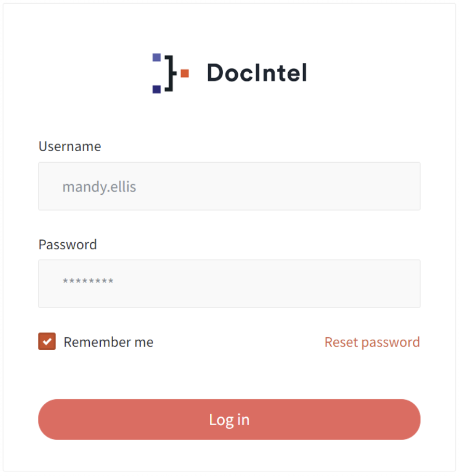Click the masked password dots
Screen dimensions: 460x476
tap(88, 281)
